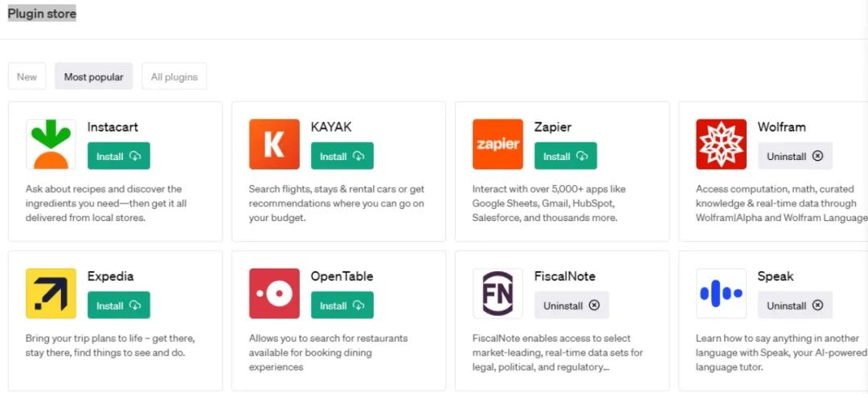This screenshot has width=868, height=394.
Task: Uninstall the Wolfram plugin
Action: coord(794,156)
